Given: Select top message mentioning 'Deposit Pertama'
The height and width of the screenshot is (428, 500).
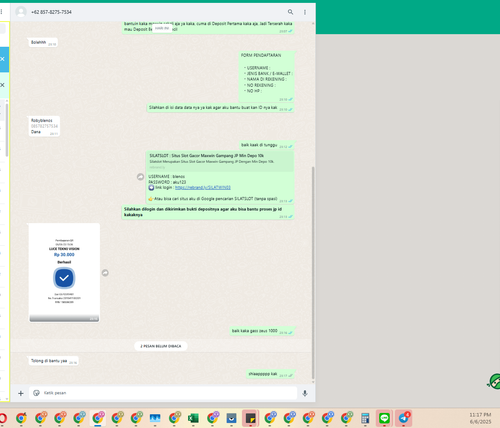Looking at the screenshot, I should click(208, 27).
